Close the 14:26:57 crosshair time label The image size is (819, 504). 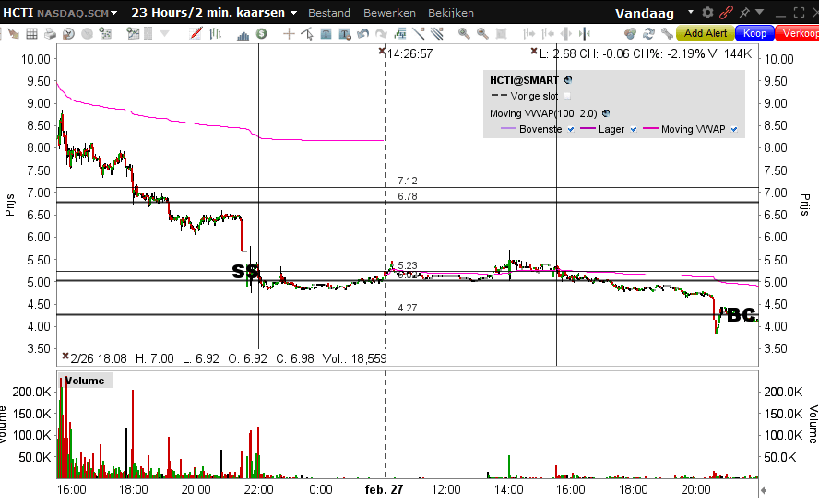(382, 51)
